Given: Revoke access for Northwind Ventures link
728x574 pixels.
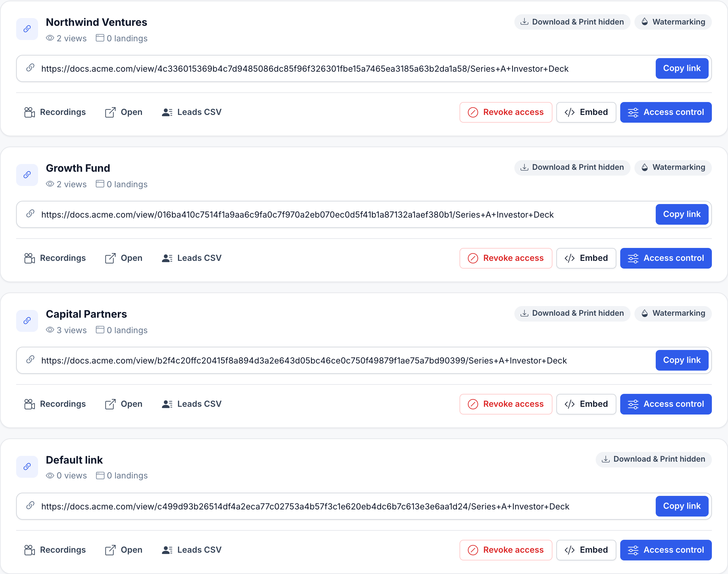Looking at the screenshot, I should pyautogui.click(x=506, y=112).
